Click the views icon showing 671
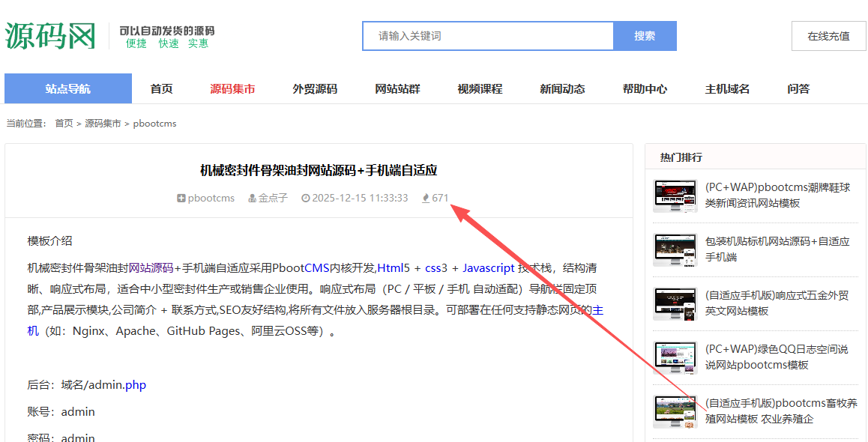 pyautogui.click(x=424, y=198)
